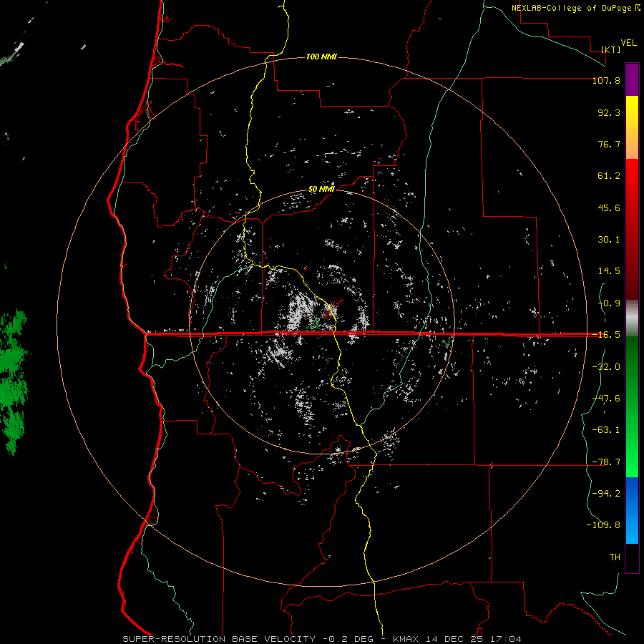Image resolution: width=644 pixels, height=644 pixels.
Task: Click the 92.3 legend value
Action: coord(609,112)
